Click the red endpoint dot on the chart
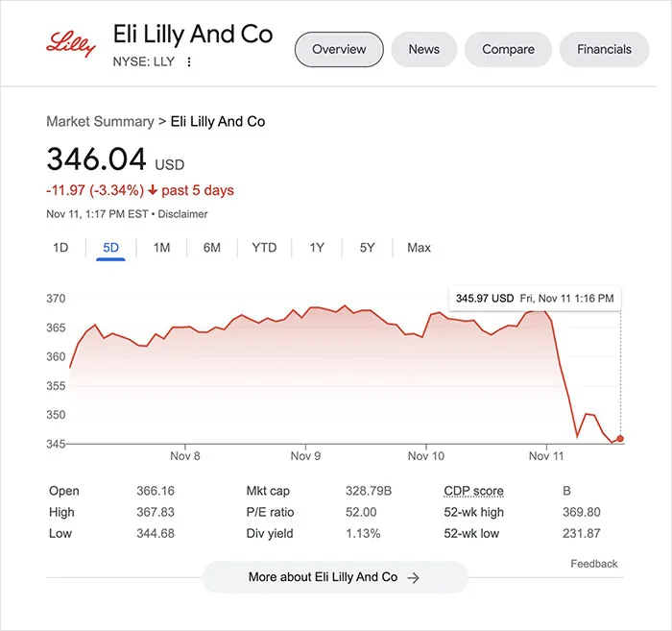The image size is (672, 631). tap(620, 439)
